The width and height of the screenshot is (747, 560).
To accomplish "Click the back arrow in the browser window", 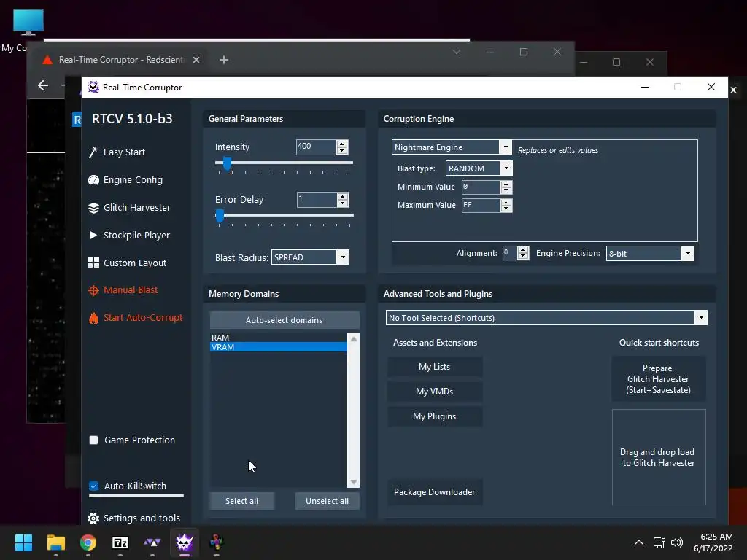I will (43, 85).
